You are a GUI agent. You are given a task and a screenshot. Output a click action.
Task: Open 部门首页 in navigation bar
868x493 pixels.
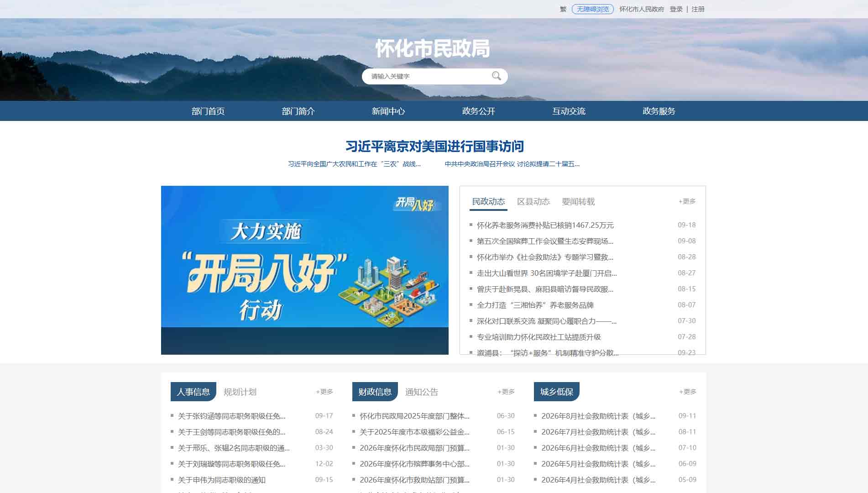(208, 111)
